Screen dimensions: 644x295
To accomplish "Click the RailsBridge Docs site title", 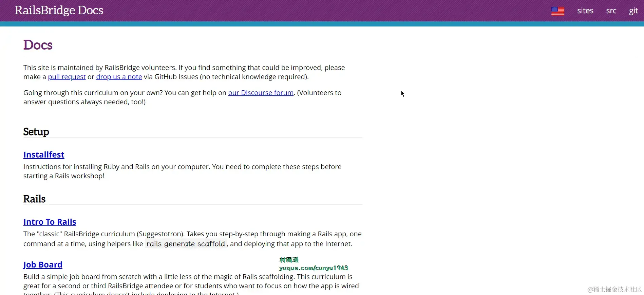I will [59, 10].
